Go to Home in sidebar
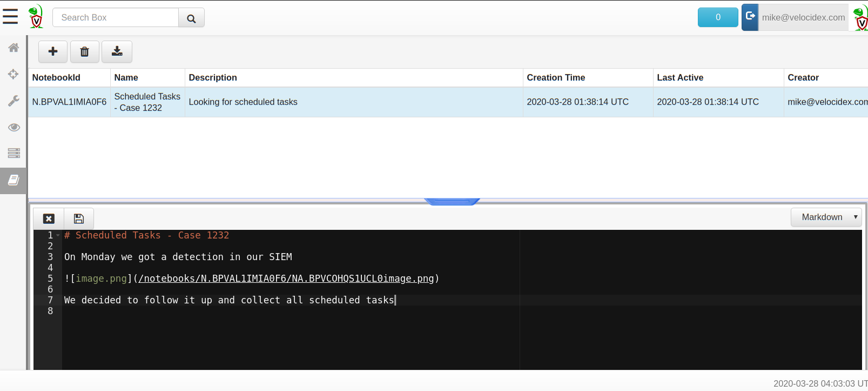Viewport: 868px width, 391px height. pyautogui.click(x=14, y=48)
